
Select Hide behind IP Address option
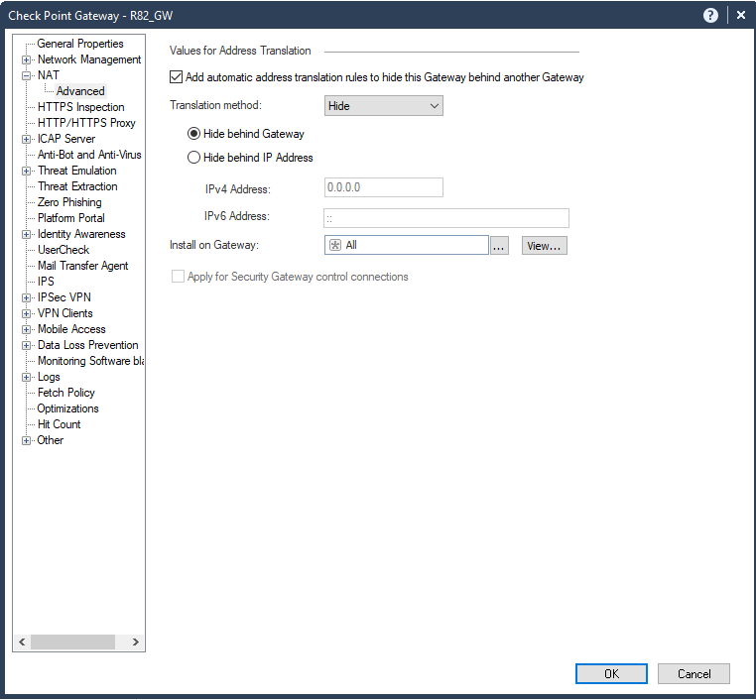click(193, 158)
